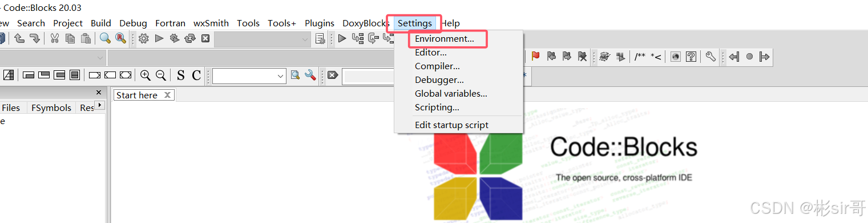Toggle comments with the C icon
The image size is (868, 223).
coord(196,75)
